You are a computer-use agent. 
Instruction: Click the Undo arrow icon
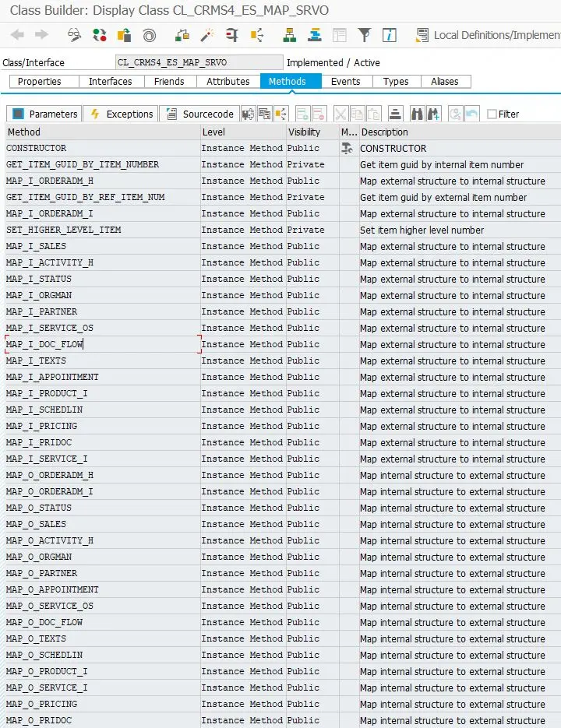[471, 114]
